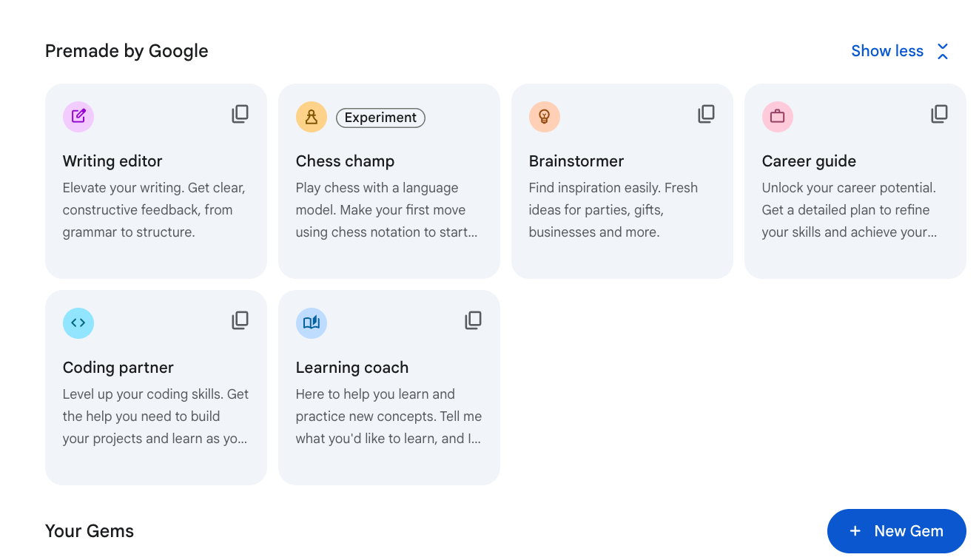The width and height of the screenshot is (979, 560).
Task: Click the Career guide briefcase icon
Action: (778, 117)
